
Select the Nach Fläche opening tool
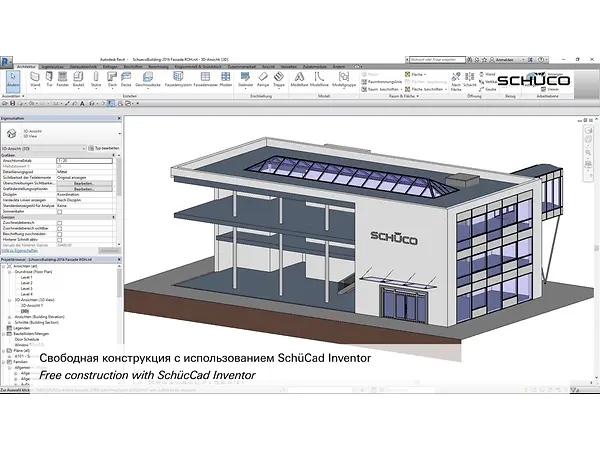tap(456, 81)
